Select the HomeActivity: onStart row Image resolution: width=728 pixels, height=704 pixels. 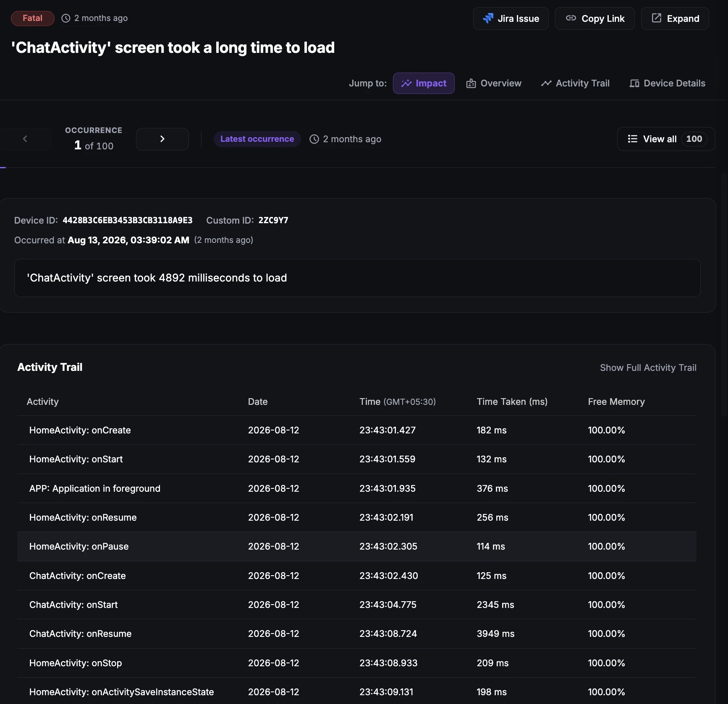[357, 459]
